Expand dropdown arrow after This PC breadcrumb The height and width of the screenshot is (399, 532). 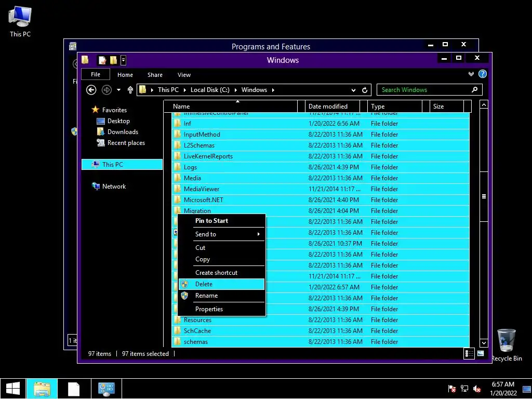[184, 90]
